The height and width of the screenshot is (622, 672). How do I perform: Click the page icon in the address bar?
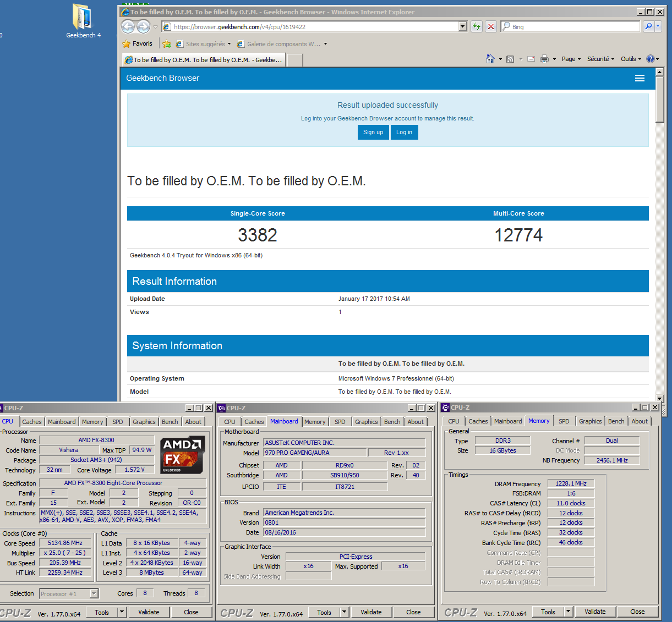point(167,26)
